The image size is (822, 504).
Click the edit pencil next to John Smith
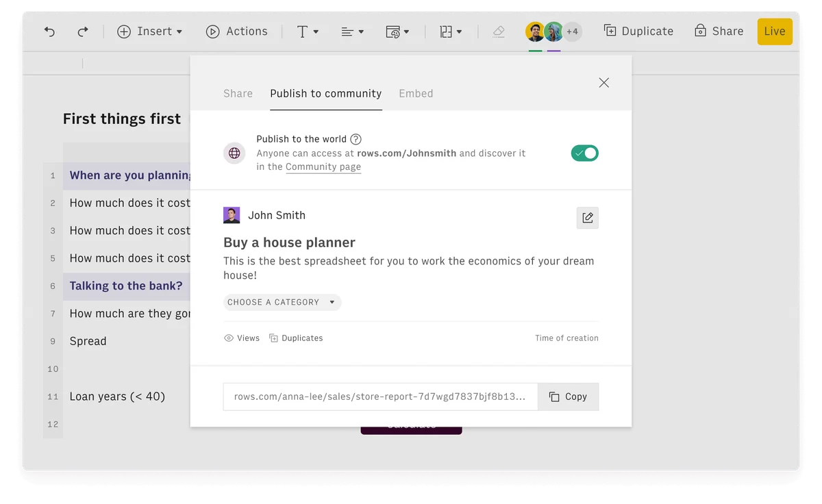[x=587, y=217]
